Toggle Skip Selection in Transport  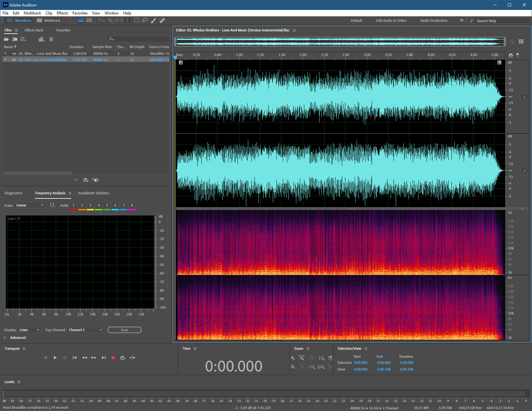[x=132, y=357]
